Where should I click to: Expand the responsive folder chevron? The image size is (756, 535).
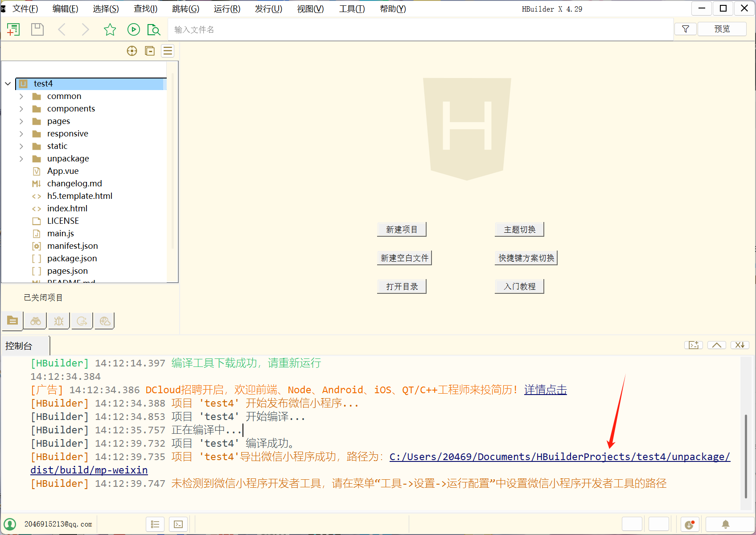click(21, 134)
